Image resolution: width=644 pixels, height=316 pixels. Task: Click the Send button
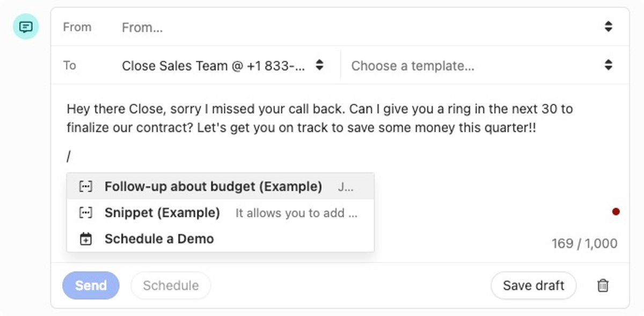pos(91,285)
